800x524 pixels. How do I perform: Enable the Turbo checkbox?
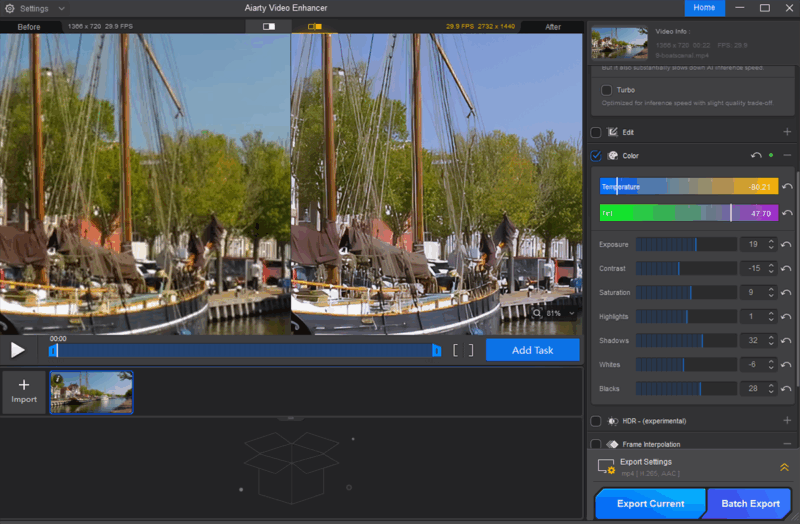coord(607,90)
